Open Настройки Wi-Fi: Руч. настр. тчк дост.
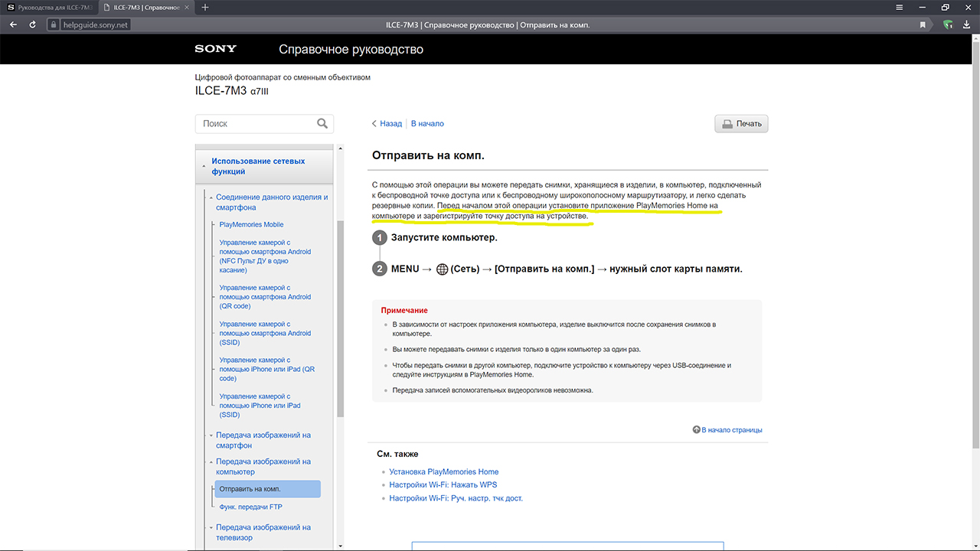 pyautogui.click(x=456, y=497)
